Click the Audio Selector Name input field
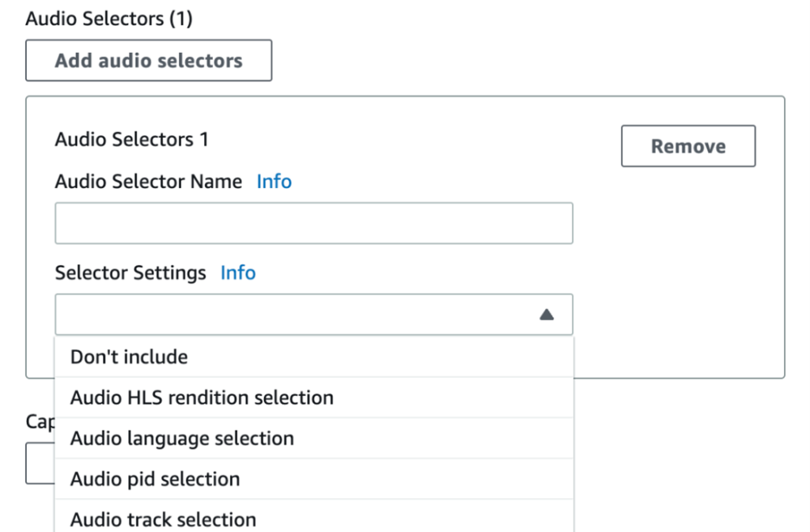This screenshot has width=810, height=532. (x=313, y=223)
